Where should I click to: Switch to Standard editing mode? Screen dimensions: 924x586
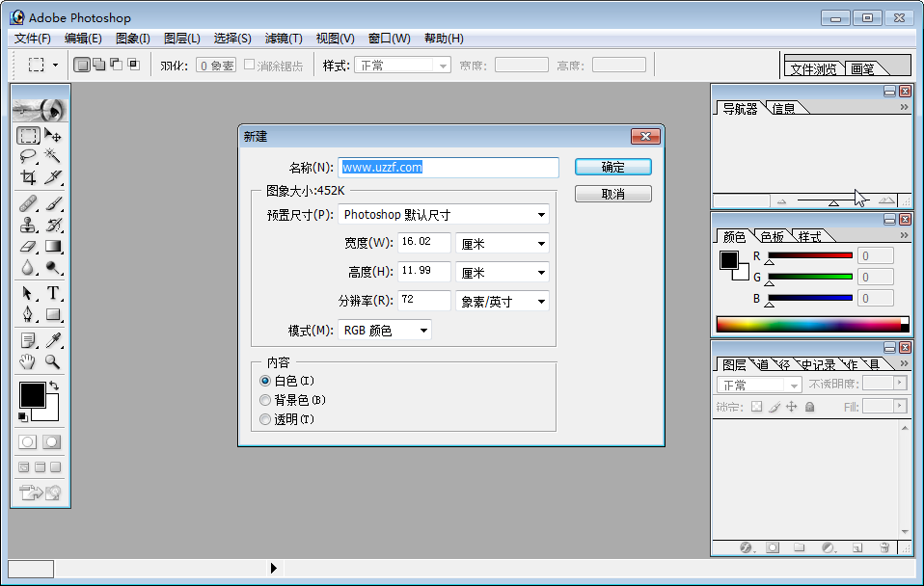coord(28,441)
